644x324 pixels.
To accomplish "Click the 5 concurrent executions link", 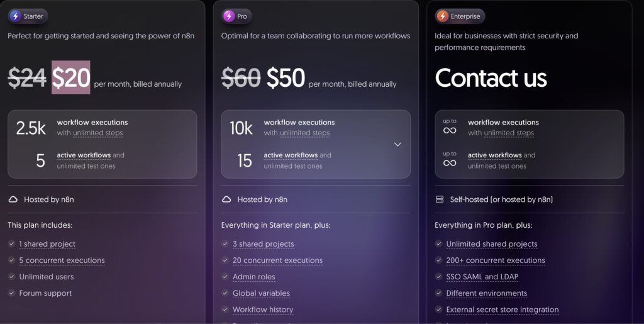I will click(x=62, y=260).
